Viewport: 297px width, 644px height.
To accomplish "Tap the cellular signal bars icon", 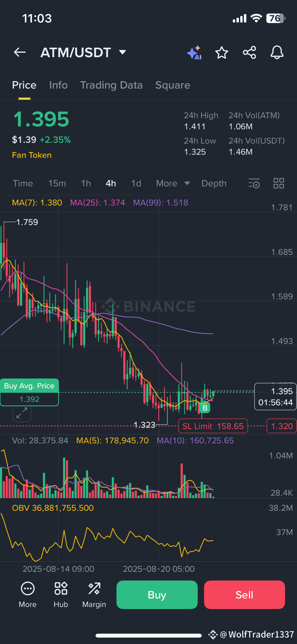I will coord(240,19).
